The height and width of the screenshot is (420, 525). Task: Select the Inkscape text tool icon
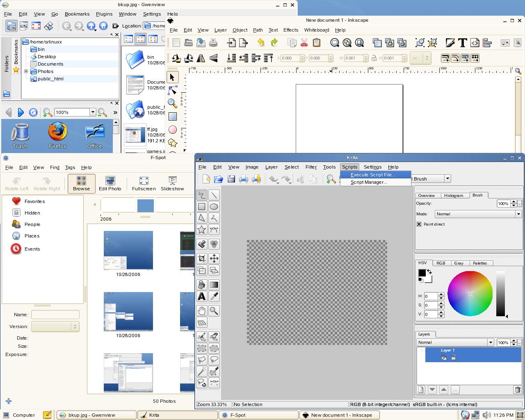463,42
